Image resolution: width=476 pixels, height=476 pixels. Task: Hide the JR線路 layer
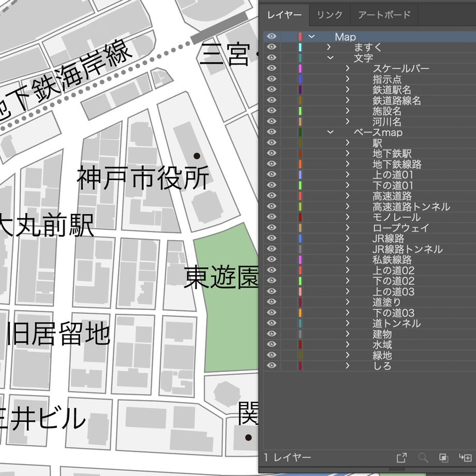pyautogui.click(x=272, y=239)
